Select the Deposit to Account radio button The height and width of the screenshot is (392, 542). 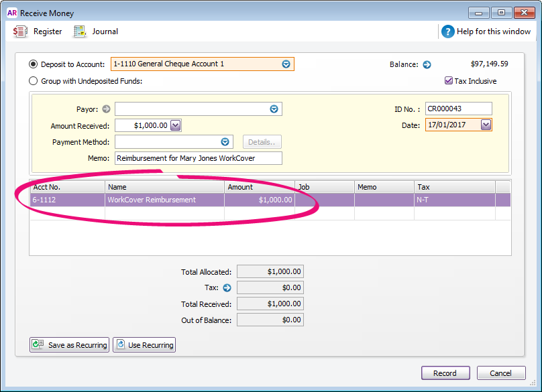coord(34,64)
